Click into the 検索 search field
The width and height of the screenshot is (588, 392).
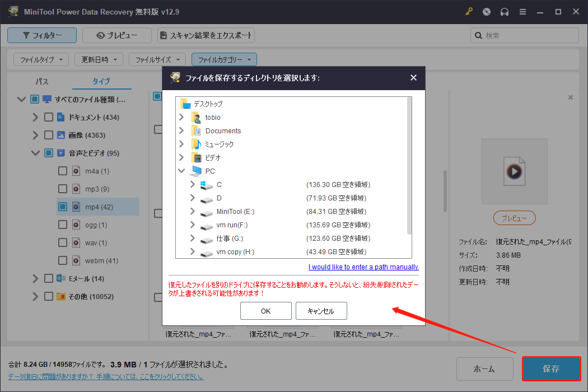click(525, 35)
